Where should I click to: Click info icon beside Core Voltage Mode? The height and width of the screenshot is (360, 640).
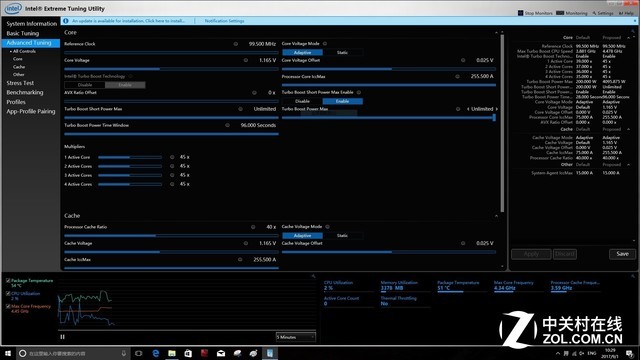[x=325, y=44]
